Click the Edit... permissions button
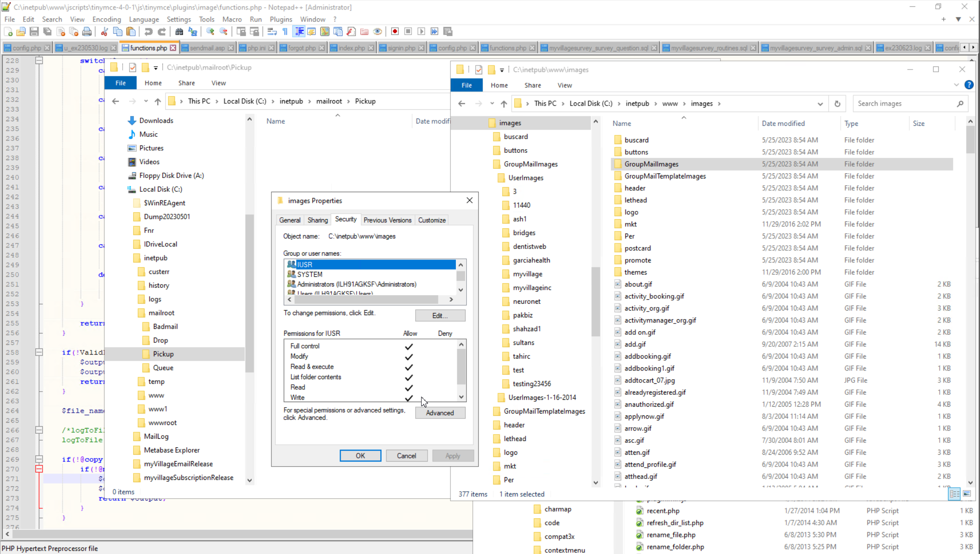This screenshot has height=554, width=980. [440, 316]
